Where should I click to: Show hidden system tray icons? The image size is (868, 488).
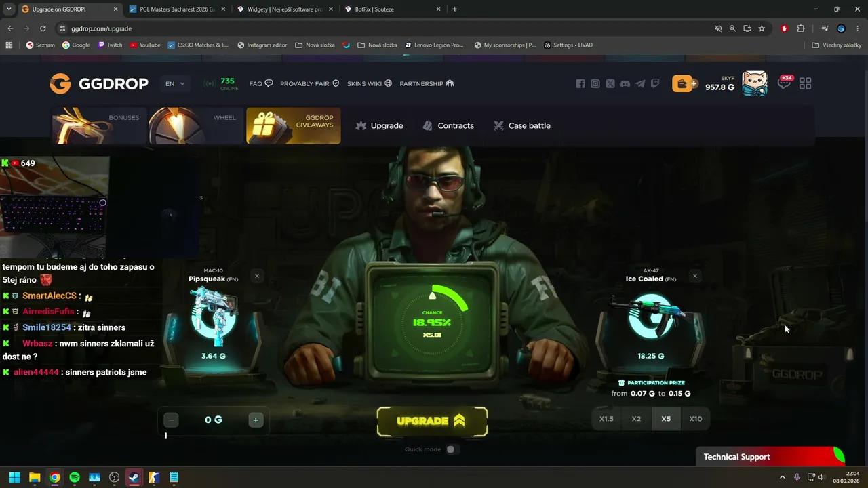(x=782, y=477)
